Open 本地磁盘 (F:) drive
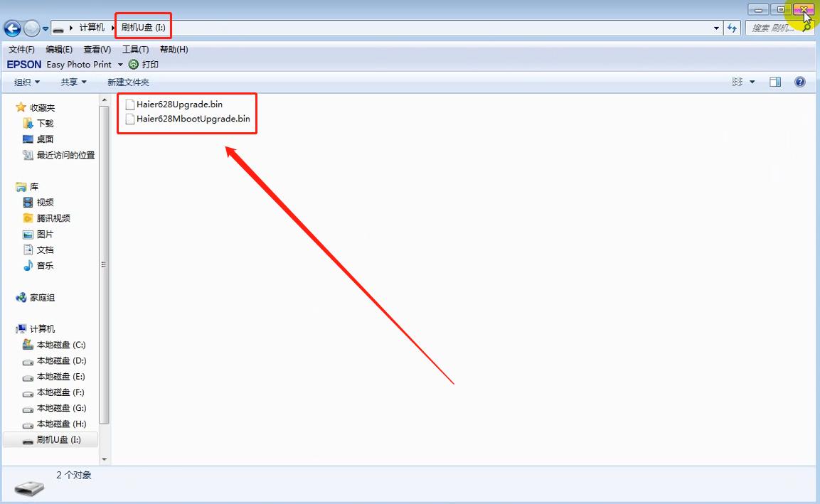820x504 pixels. pyautogui.click(x=60, y=392)
